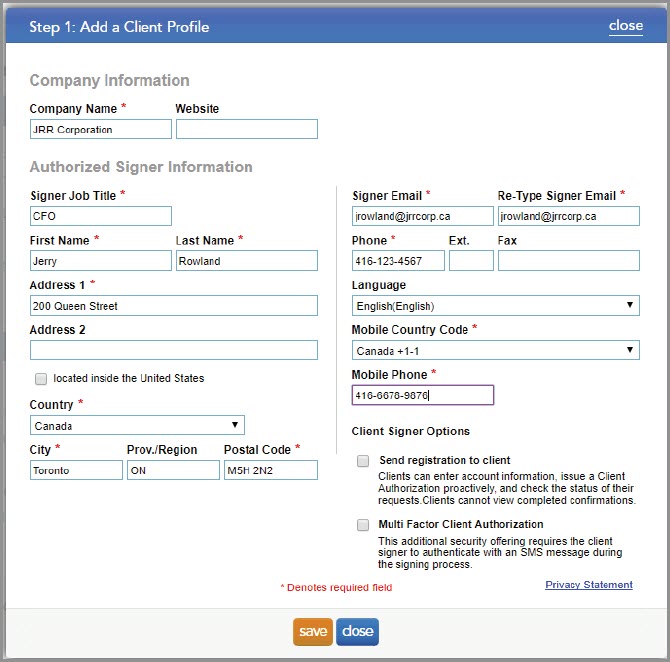The height and width of the screenshot is (662, 670).
Task: Enable Send registration to client option
Action: click(x=363, y=461)
